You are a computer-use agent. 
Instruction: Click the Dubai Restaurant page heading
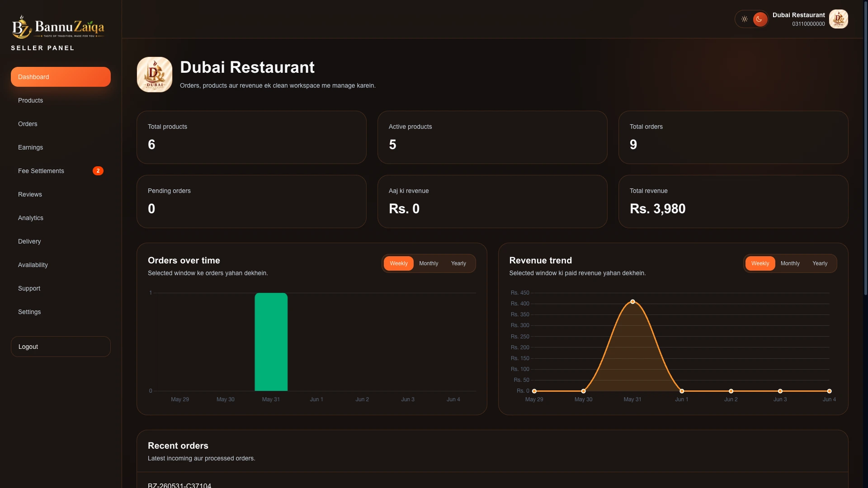pos(247,67)
